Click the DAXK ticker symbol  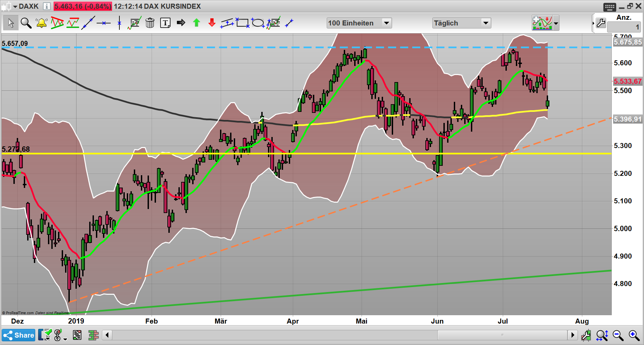click(29, 6)
